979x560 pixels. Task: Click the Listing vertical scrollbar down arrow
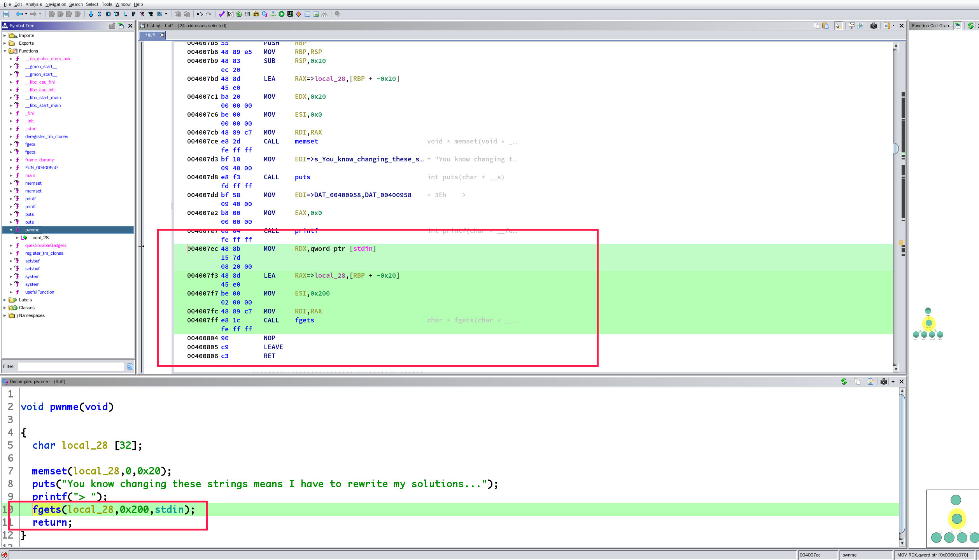pos(896,369)
